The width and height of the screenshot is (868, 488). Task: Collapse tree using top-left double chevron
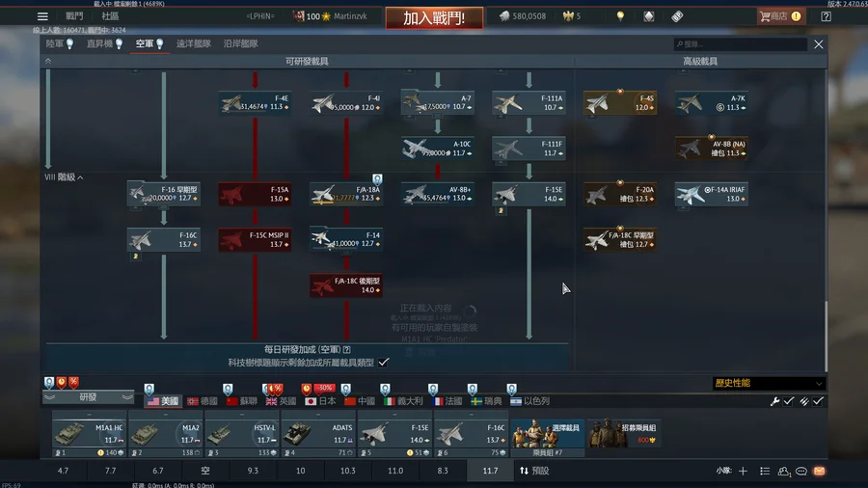[x=48, y=62]
